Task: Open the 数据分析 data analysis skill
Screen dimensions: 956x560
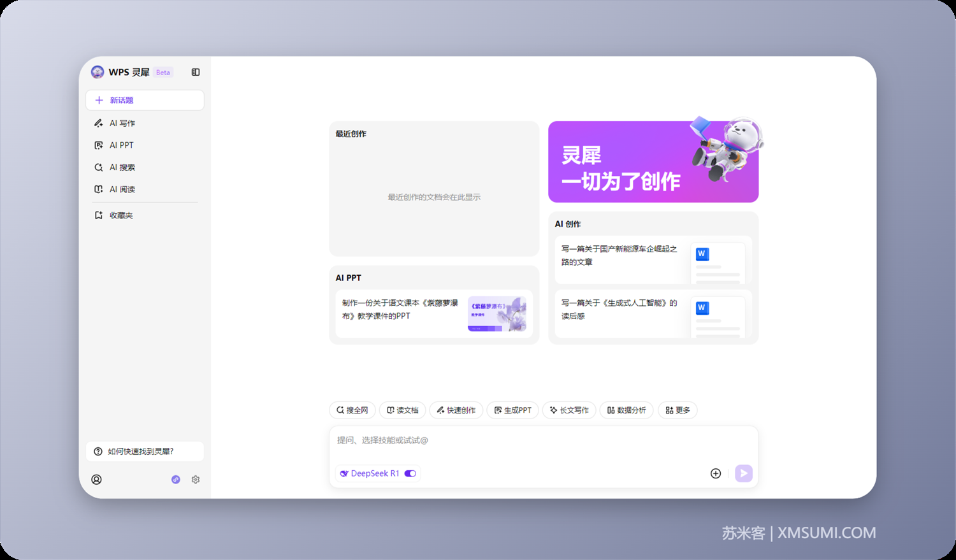Action: click(x=626, y=410)
